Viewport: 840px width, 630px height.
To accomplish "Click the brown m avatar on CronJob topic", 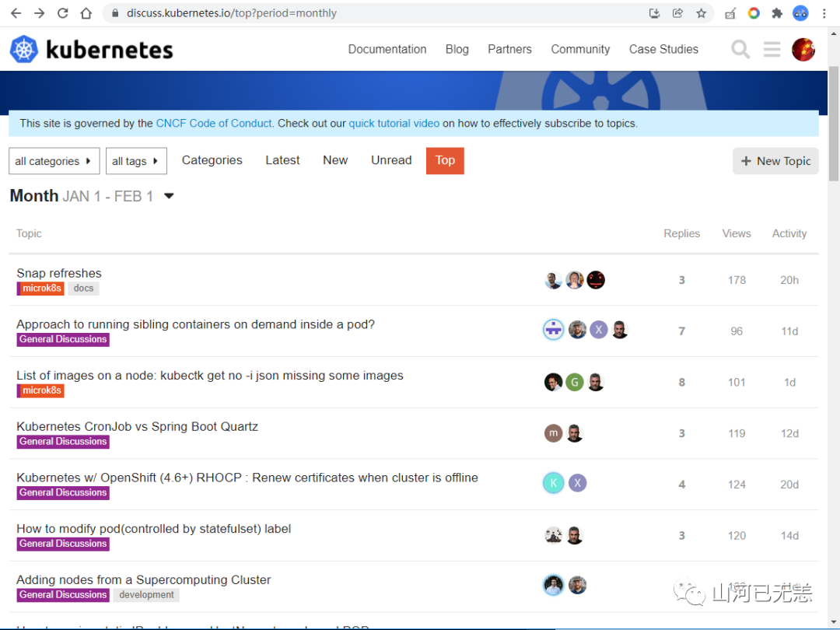I will coord(553,433).
